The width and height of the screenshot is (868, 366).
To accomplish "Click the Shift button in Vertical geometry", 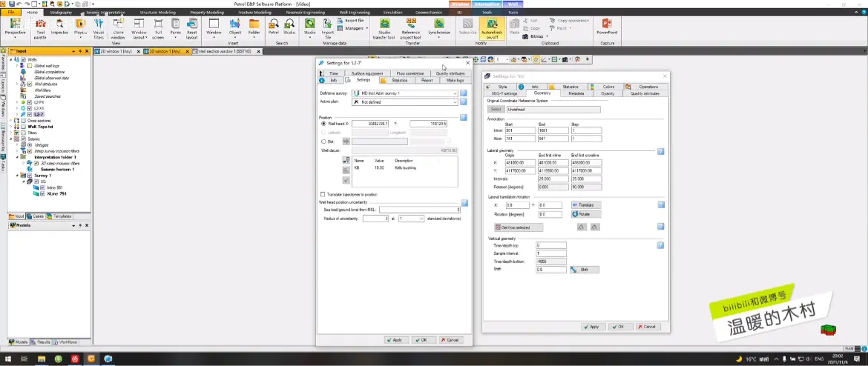I will 584,270.
